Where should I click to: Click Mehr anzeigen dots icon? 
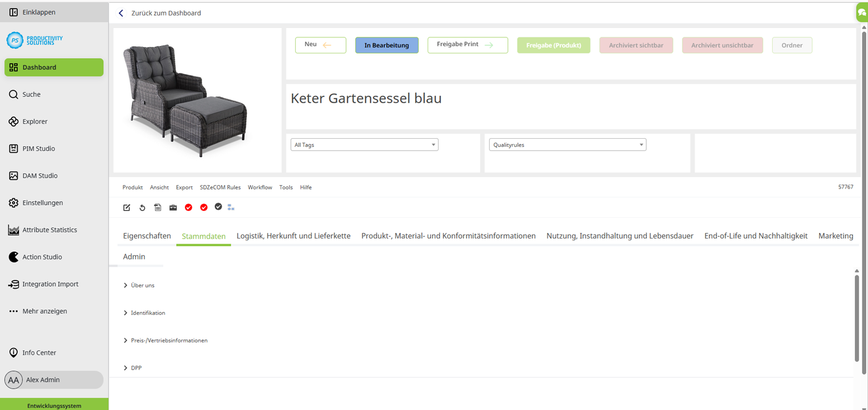click(x=13, y=311)
